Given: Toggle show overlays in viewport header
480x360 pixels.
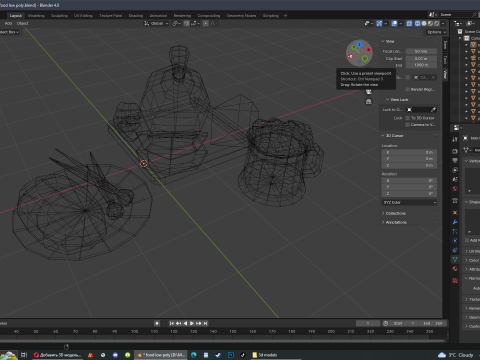Looking at the screenshot, I should [394, 23].
